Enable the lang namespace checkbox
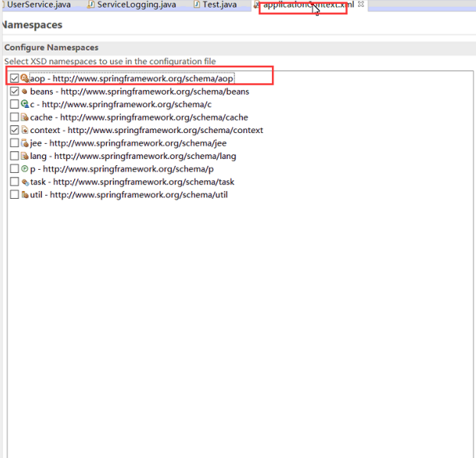The image size is (476, 458). (x=15, y=156)
